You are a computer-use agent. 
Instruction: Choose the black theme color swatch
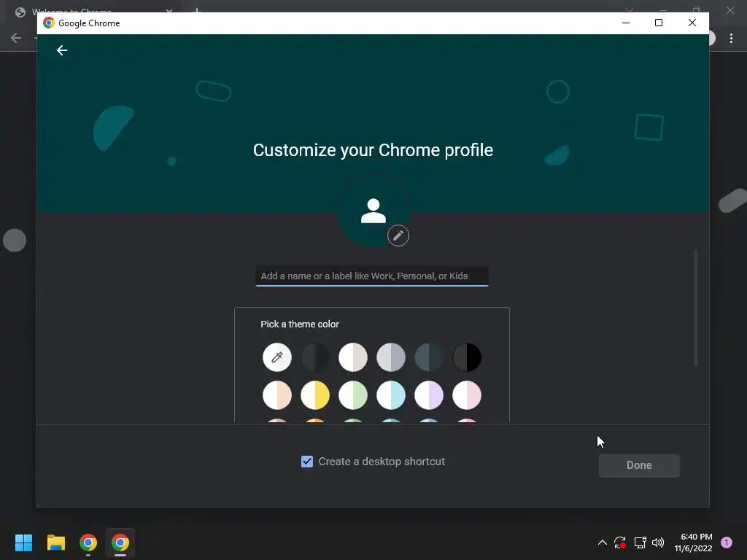[x=467, y=357]
